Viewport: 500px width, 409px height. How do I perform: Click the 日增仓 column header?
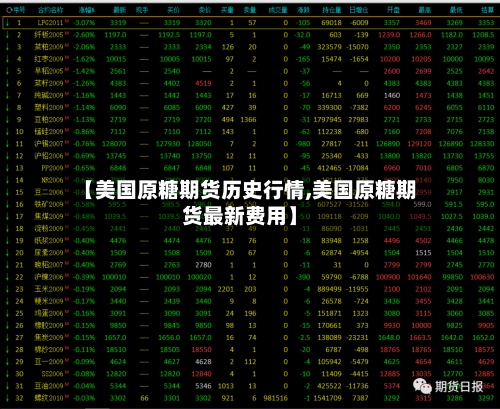(x=359, y=10)
